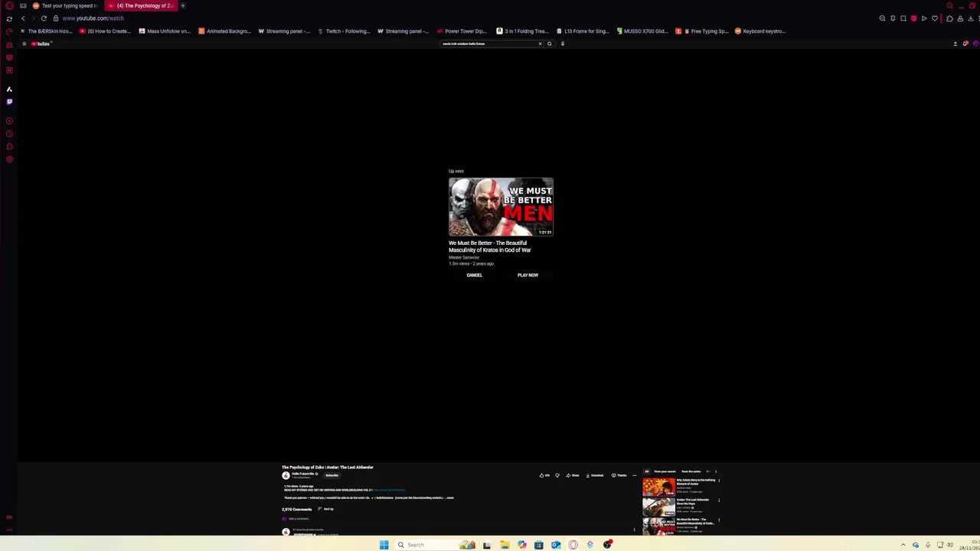Viewport: 980px width, 551px height.
Task: Click We Must Be Better thumbnail
Action: 501,207
